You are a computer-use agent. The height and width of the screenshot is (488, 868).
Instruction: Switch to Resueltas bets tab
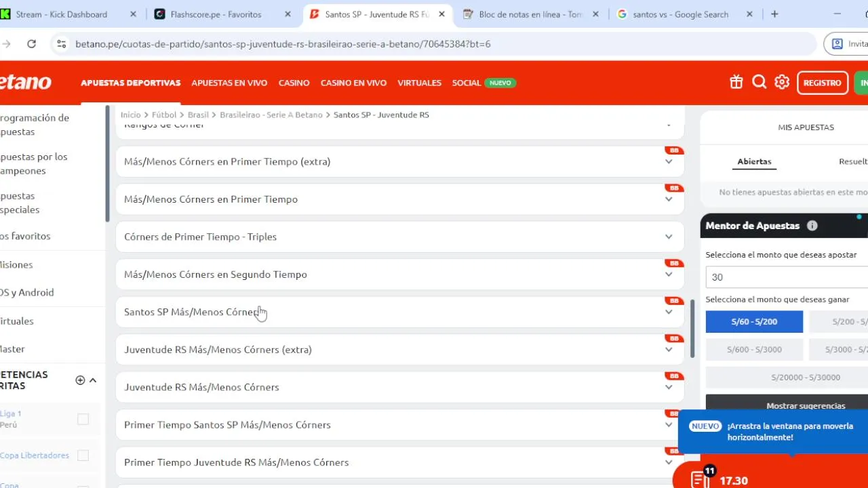point(853,161)
